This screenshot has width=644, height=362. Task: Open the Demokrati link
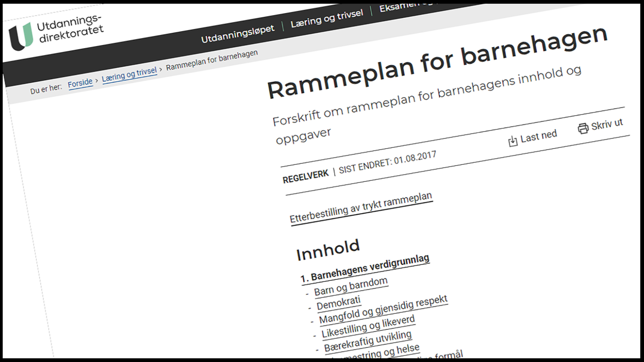pos(339,303)
